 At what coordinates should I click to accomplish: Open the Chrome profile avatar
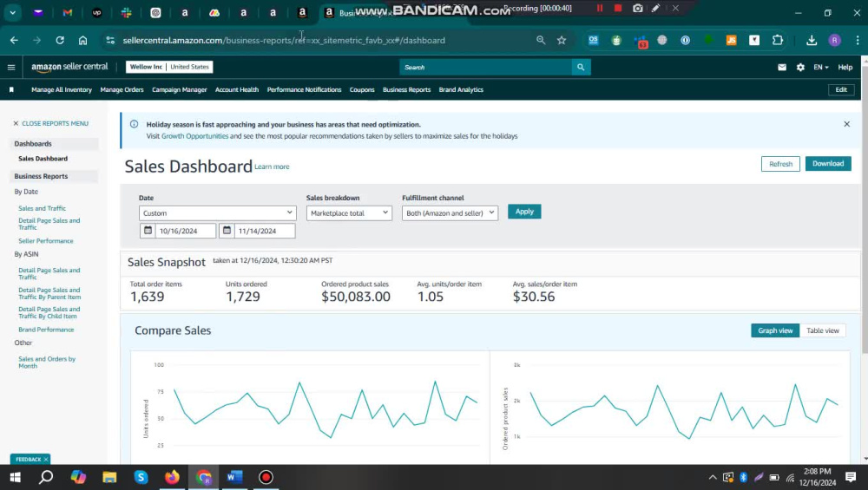[x=835, y=41]
